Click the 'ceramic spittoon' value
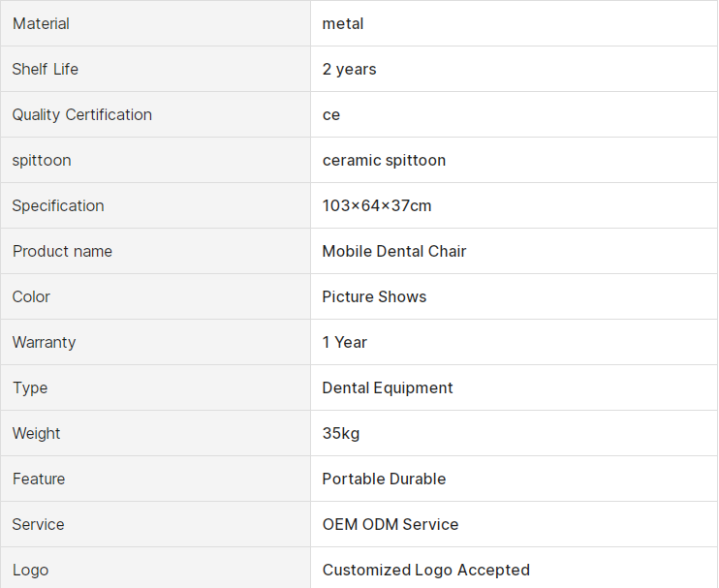The width and height of the screenshot is (719, 588). coord(384,160)
